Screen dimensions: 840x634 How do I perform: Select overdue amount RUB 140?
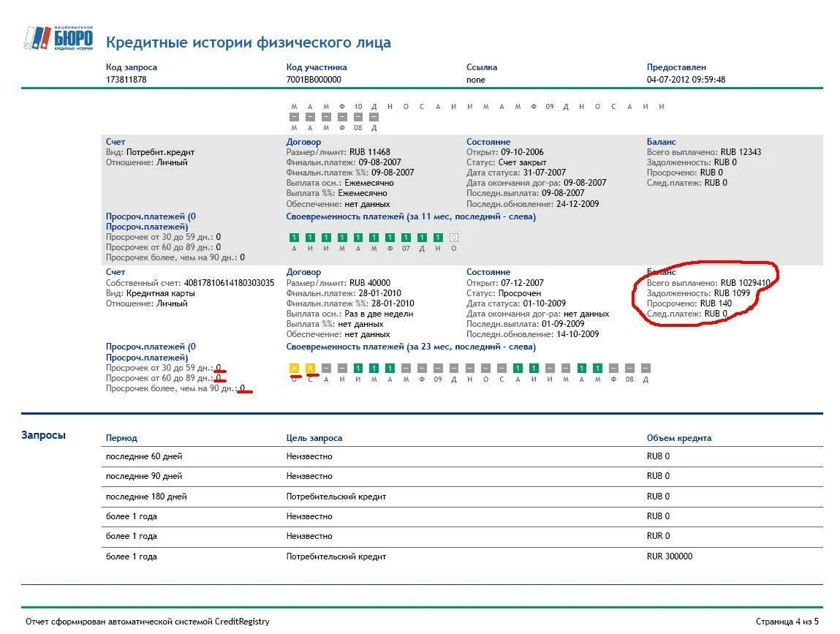[x=716, y=303]
